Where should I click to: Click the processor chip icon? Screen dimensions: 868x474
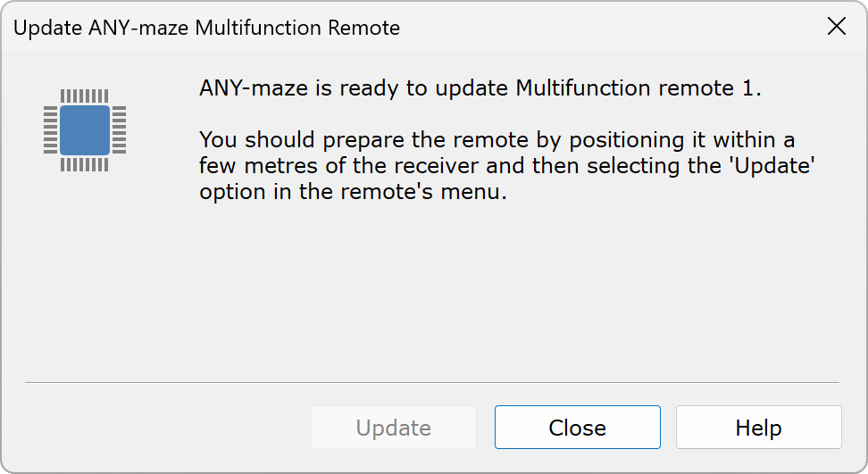point(85,130)
